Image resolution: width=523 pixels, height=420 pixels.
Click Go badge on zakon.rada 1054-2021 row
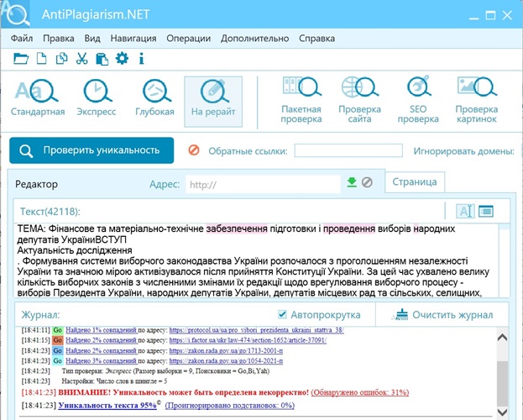pyautogui.click(x=57, y=361)
